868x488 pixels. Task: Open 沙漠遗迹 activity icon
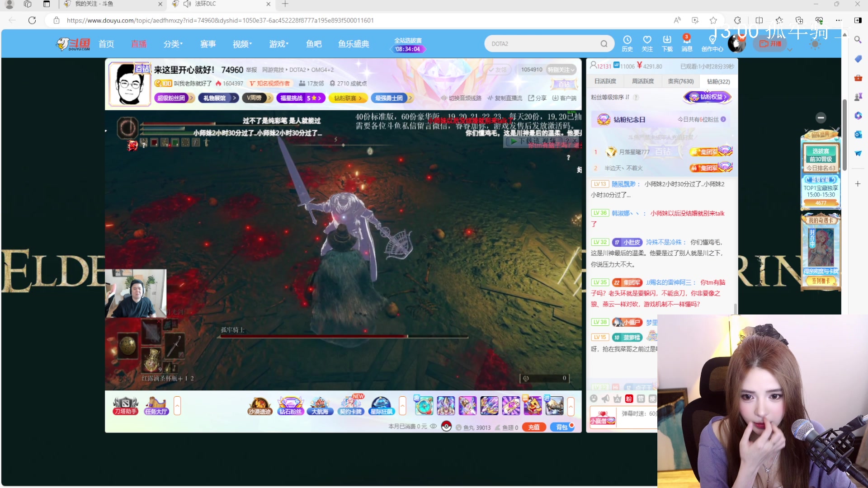click(259, 405)
